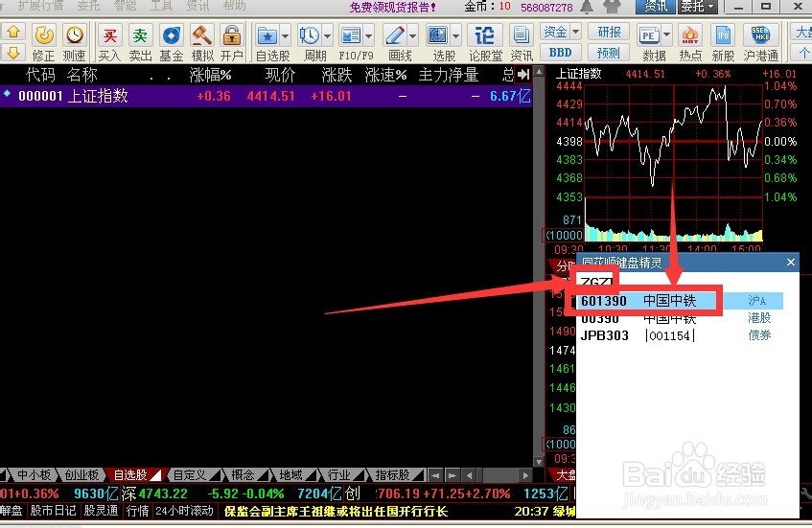Open the 智能 menu
This screenshot has width=812, height=528.
[125, 6]
